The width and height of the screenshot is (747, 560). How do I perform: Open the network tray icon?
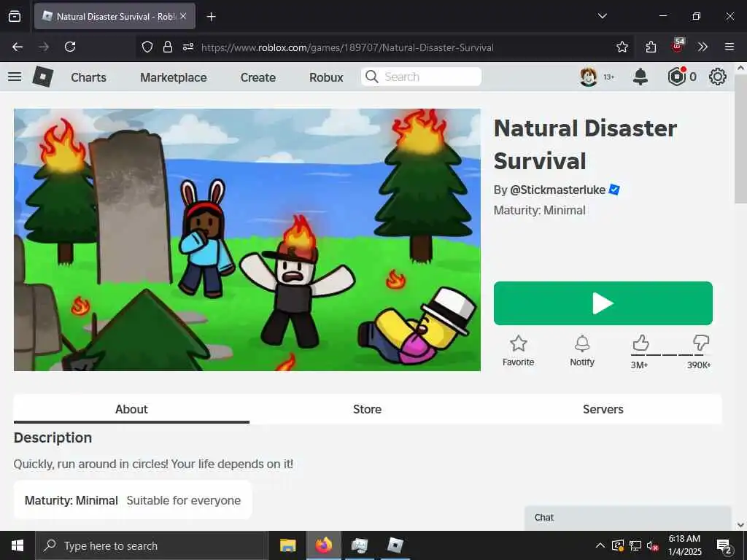pos(635,545)
